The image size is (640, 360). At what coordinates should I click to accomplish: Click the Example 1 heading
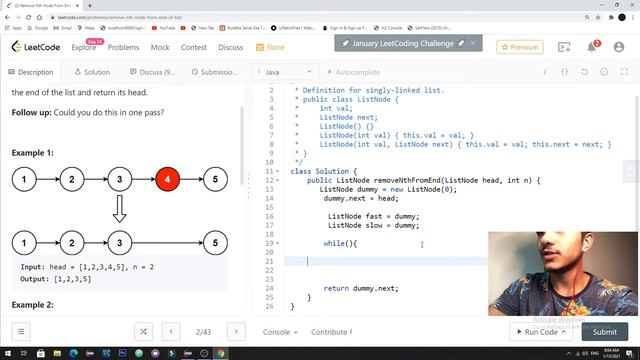(32, 153)
